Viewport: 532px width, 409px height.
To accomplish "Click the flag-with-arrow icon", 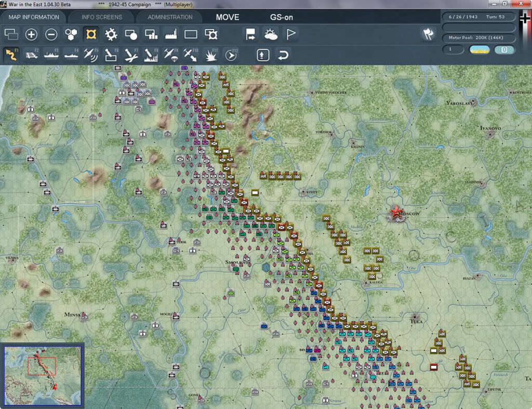I will [x=250, y=34].
